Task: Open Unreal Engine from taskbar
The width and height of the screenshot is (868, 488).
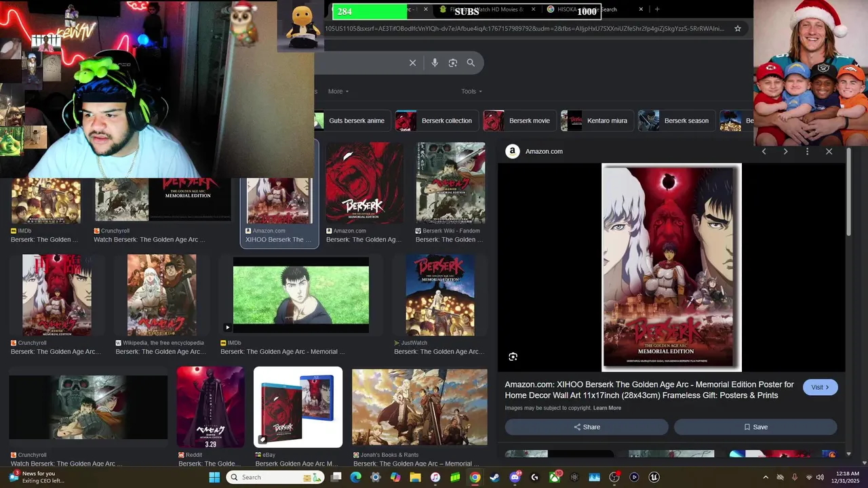Action: (x=654, y=477)
